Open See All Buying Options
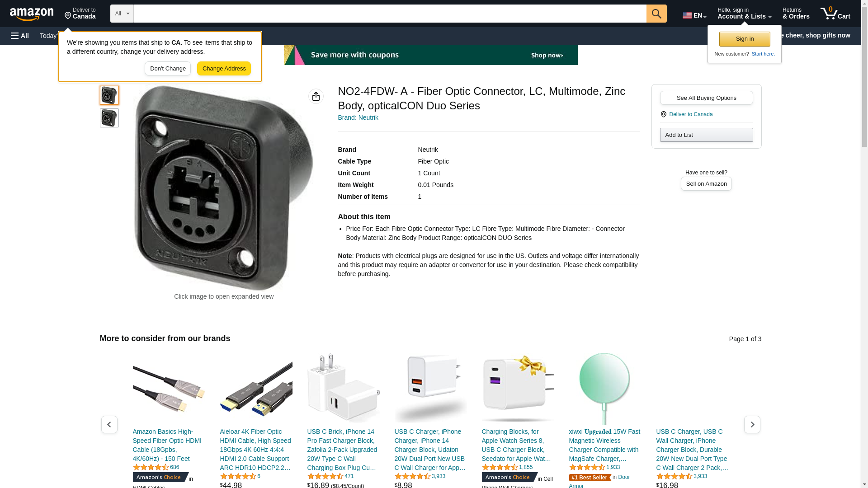Image resolution: width=868 pixels, height=488 pixels. click(706, 98)
